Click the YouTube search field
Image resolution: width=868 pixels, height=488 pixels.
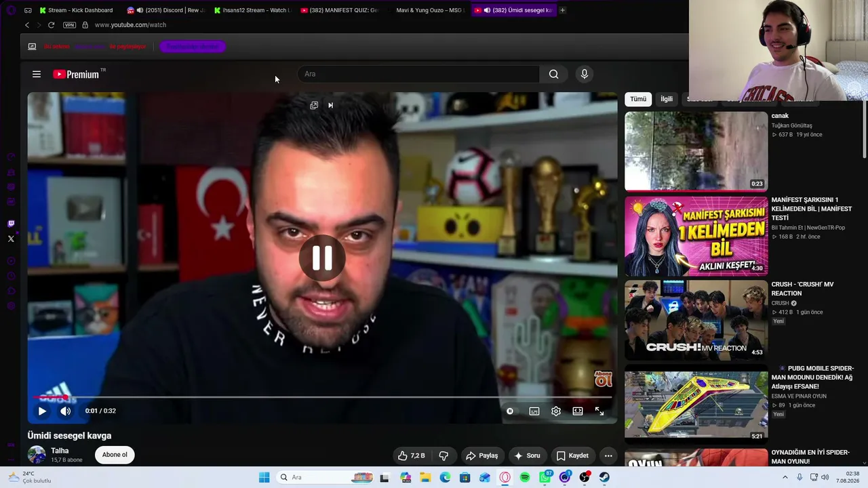point(418,74)
